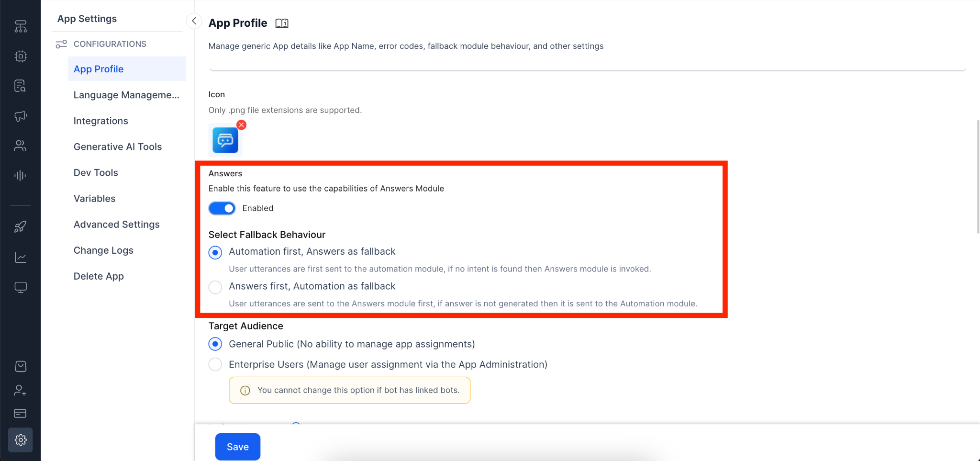Disable the Answers module toggle
This screenshot has width=980, height=461.
[x=222, y=208]
